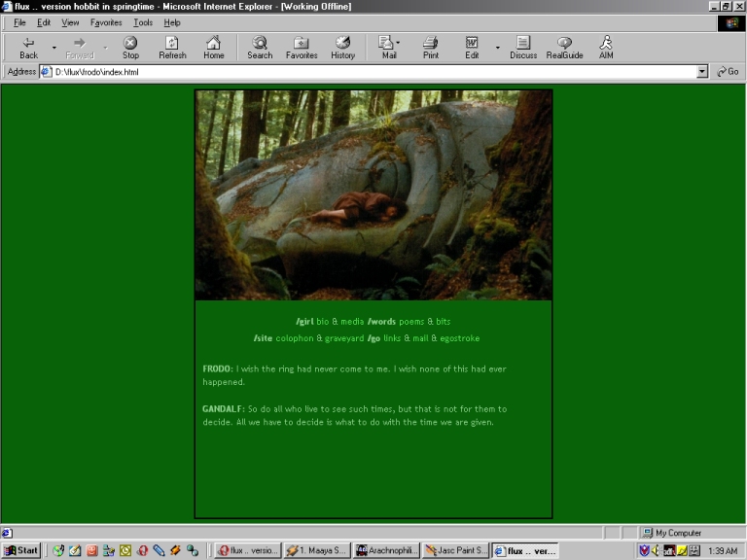Open the Discuss toolbar button
The height and width of the screenshot is (560, 747).
[523, 48]
